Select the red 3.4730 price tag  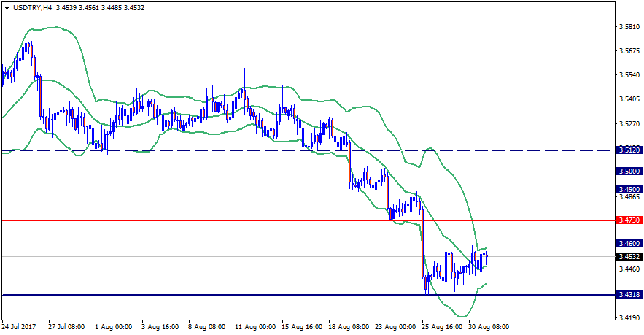(x=628, y=220)
